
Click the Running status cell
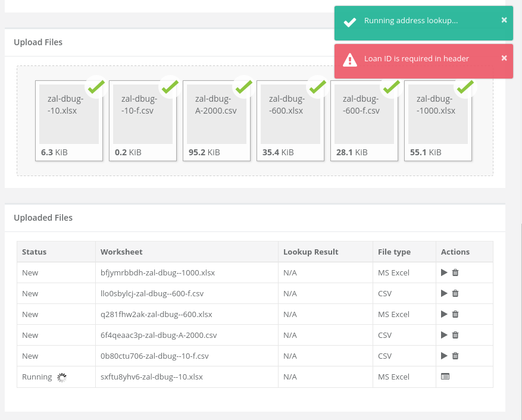(x=56, y=377)
